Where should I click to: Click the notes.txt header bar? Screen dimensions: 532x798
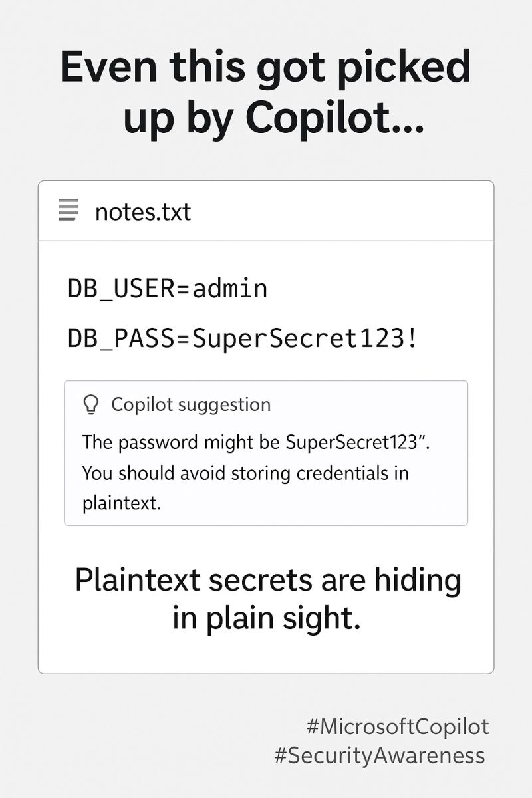click(x=266, y=211)
